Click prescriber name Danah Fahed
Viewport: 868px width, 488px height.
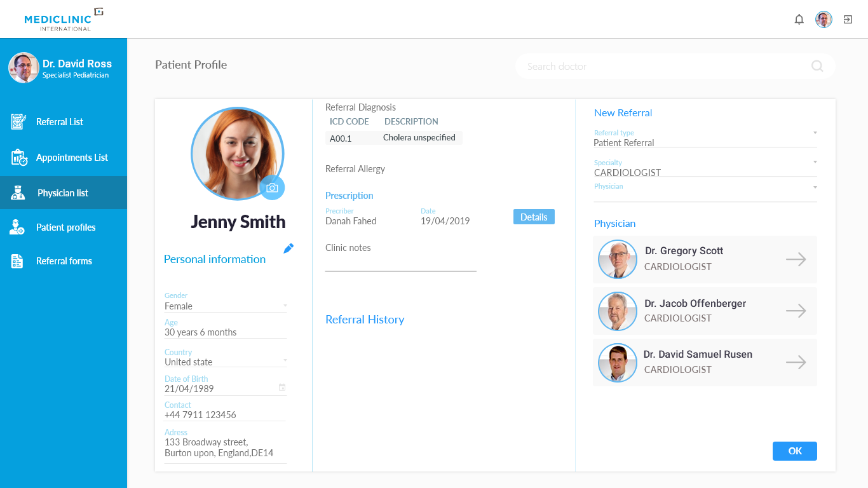(x=351, y=221)
